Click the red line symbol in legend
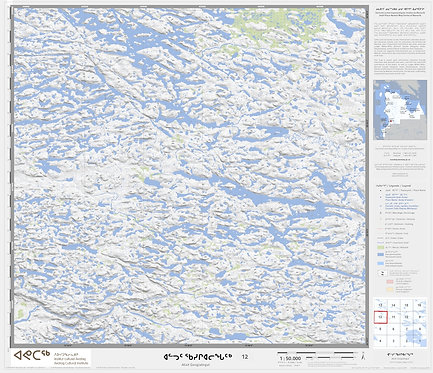Image resolution: width=433 pixels, height=373 pixels. click(380, 229)
